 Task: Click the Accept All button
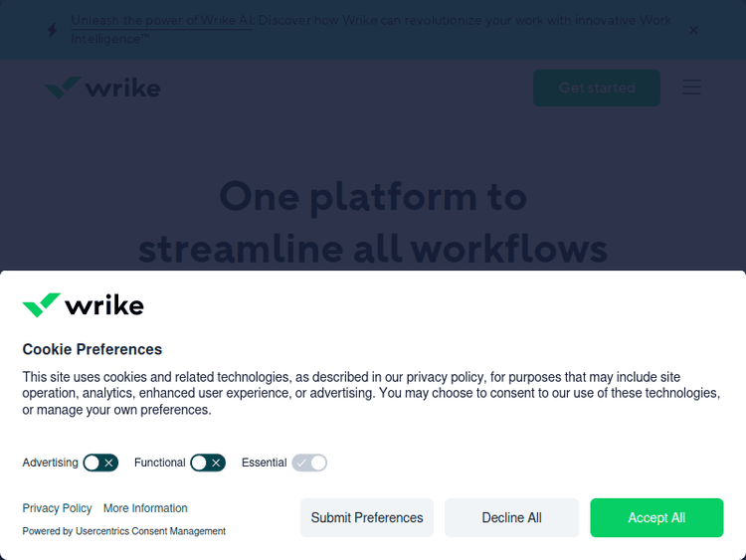pos(656,517)
